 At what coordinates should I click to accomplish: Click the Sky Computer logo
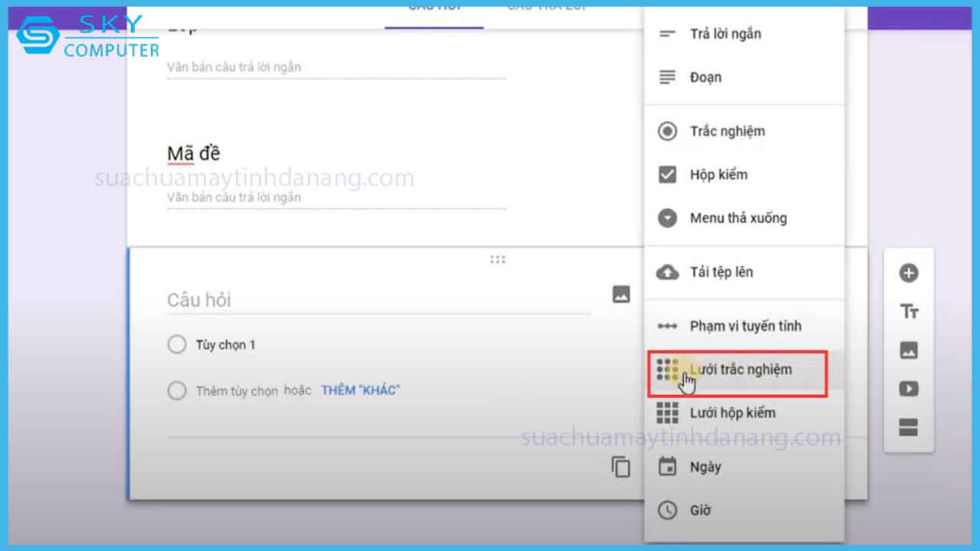(x=88, y=36)
